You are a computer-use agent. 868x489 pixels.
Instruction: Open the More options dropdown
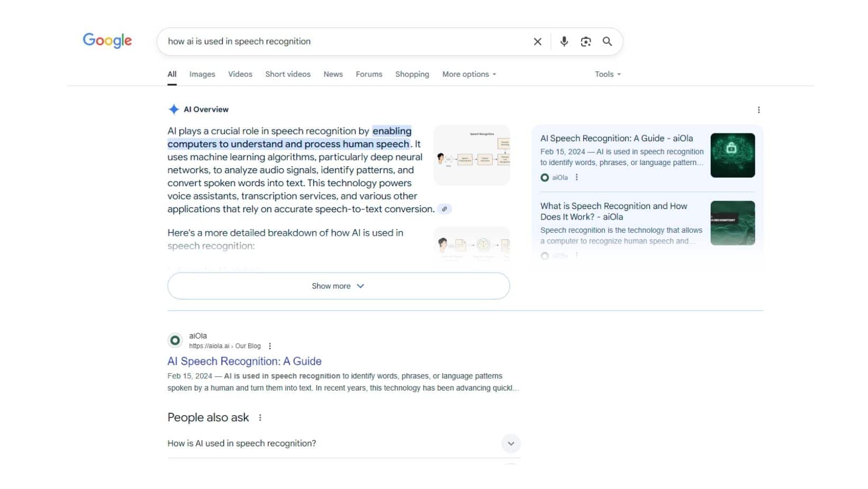click(468, 74)
